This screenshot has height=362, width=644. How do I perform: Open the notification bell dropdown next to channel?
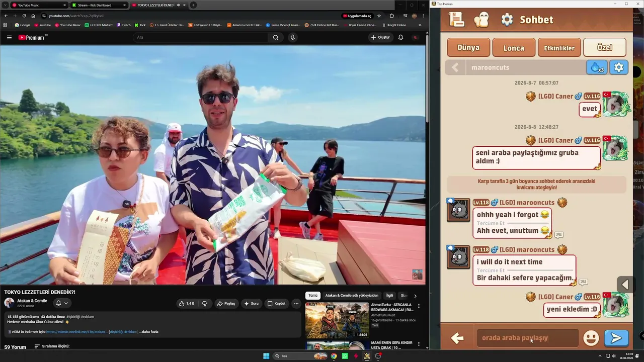pyautogui.click(x=62, y=303)
